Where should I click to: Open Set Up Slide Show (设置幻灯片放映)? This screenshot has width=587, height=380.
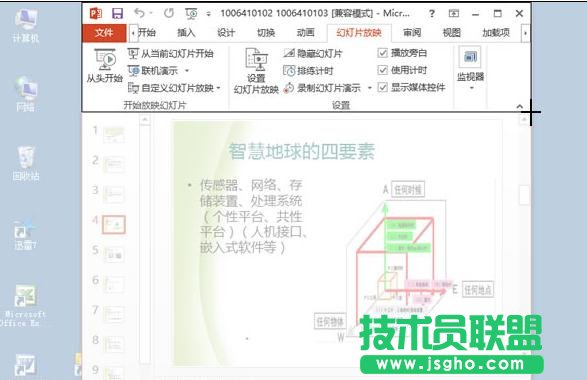tap(256, 71)
